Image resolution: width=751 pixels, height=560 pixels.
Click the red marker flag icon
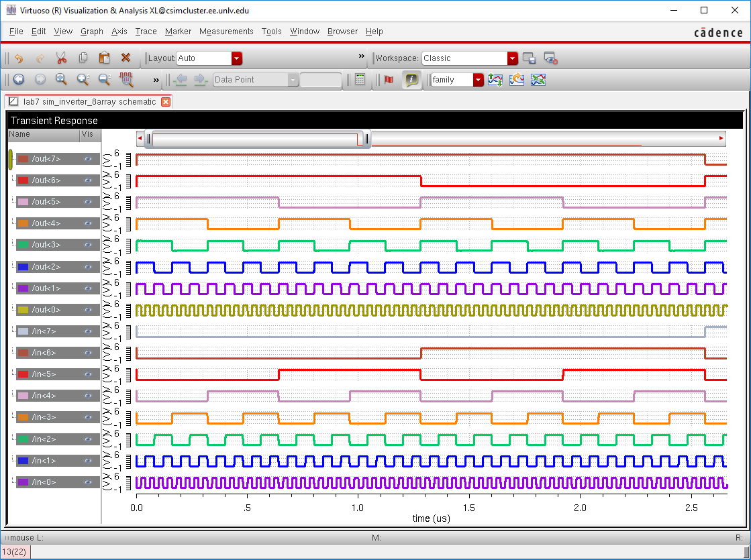pyautogui.click(x=389, y=80)
